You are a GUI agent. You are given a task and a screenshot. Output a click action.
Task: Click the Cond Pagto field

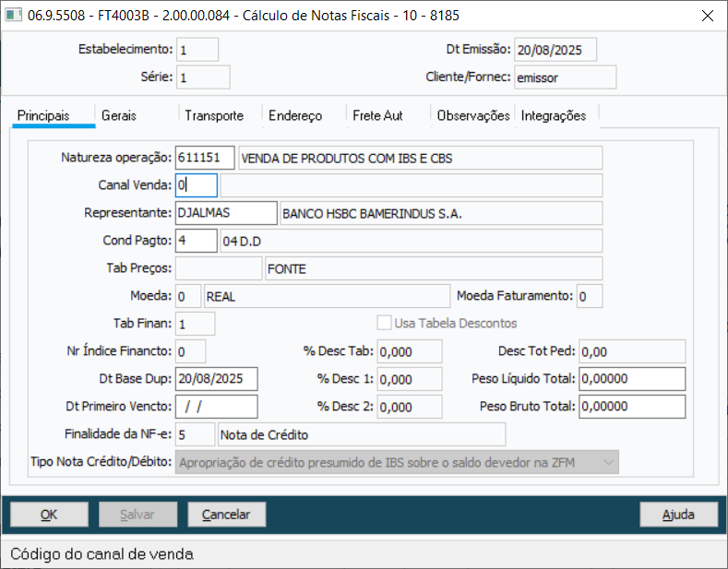(196, 241)
